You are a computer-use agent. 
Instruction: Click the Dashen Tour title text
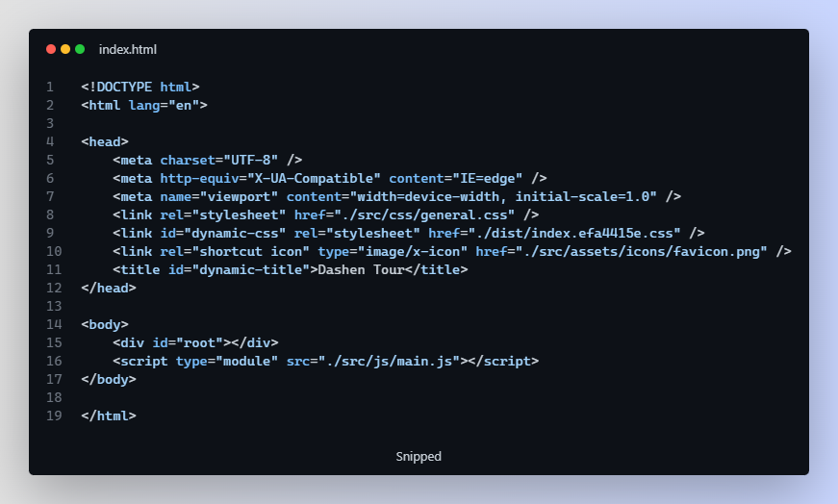(361, 269)
